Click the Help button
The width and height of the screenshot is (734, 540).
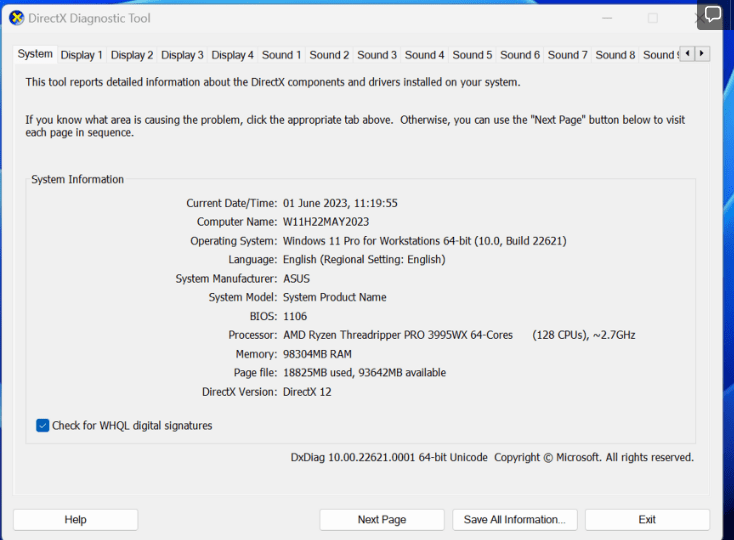75,519
